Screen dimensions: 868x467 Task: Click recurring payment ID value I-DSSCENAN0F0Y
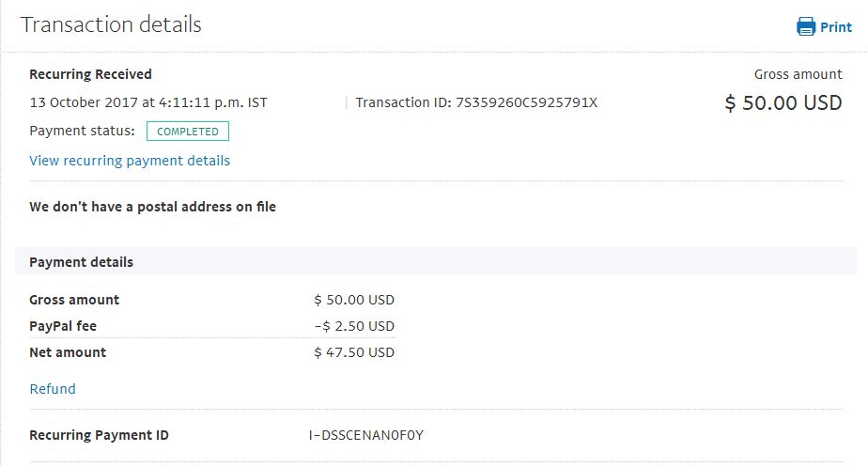pyautogui.click(x=366, y=435)
